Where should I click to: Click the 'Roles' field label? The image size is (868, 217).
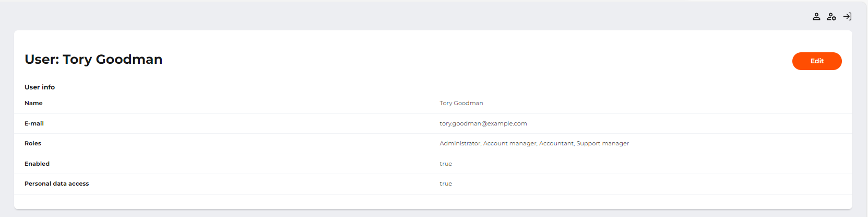[x=33, y=143]
